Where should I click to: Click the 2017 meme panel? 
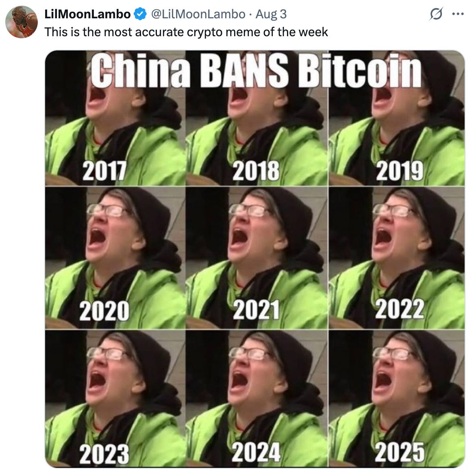115,118
